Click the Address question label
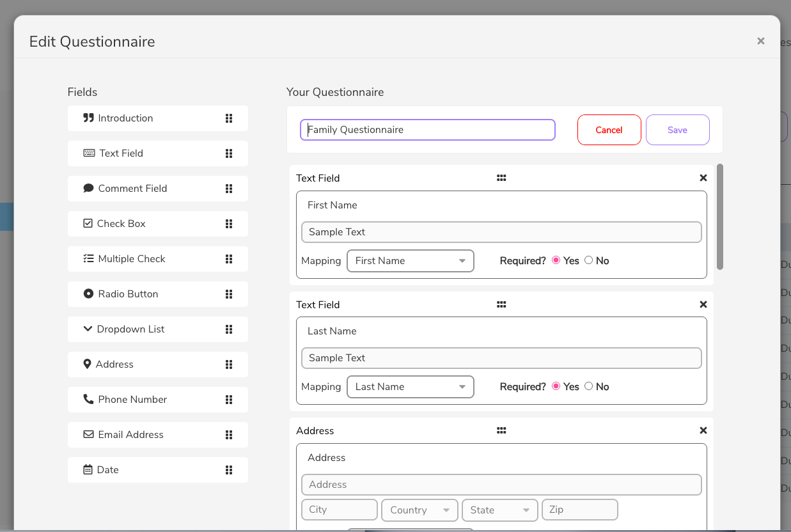The width and height of the screenshot is (791, 532). click(327, 458)
